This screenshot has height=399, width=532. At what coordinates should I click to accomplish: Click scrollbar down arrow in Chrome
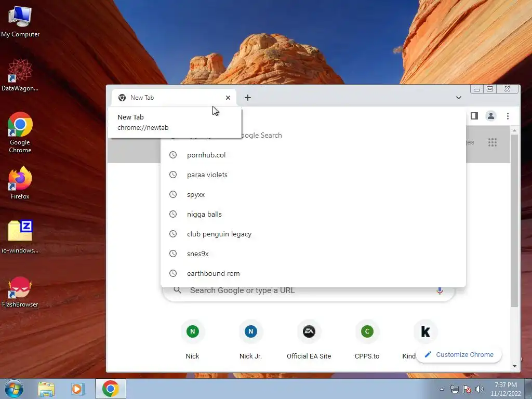point(515,366)
